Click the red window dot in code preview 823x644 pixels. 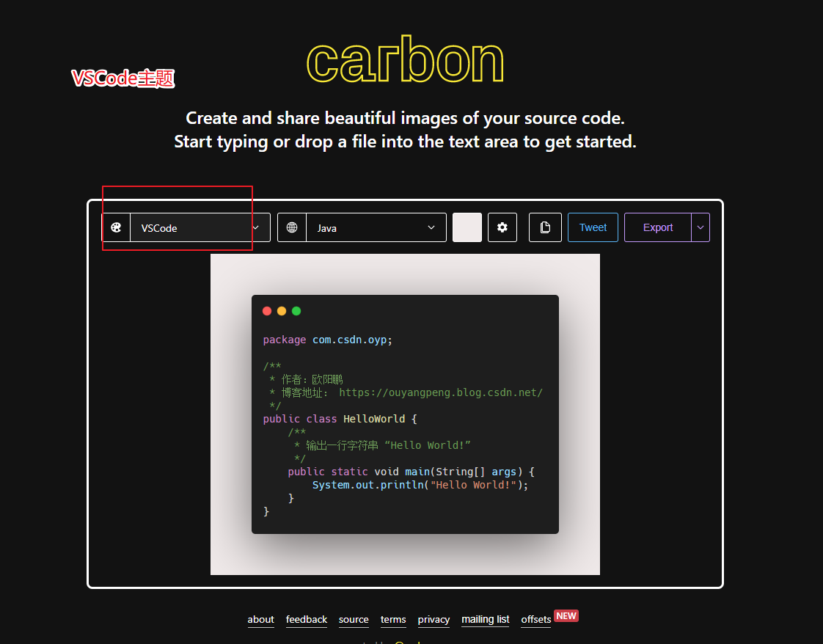click(267, 311)
